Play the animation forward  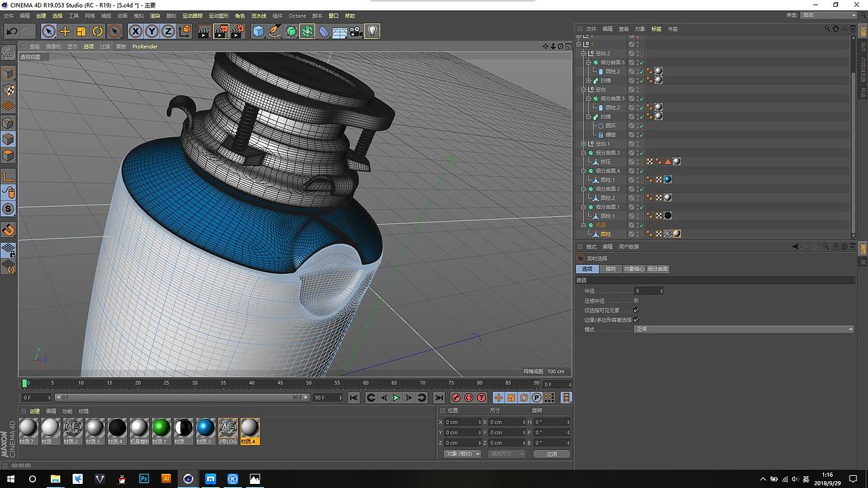[x=396, y=398]
